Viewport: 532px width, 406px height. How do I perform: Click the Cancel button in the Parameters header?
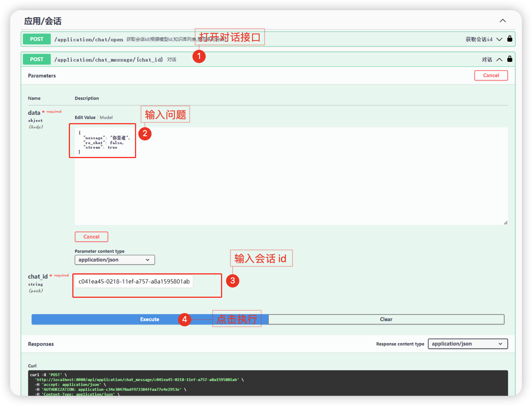[x=491, y=75]
